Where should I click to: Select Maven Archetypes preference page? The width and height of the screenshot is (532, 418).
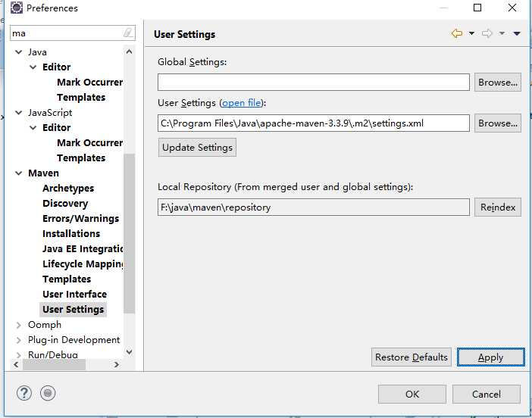click(68, 189)
